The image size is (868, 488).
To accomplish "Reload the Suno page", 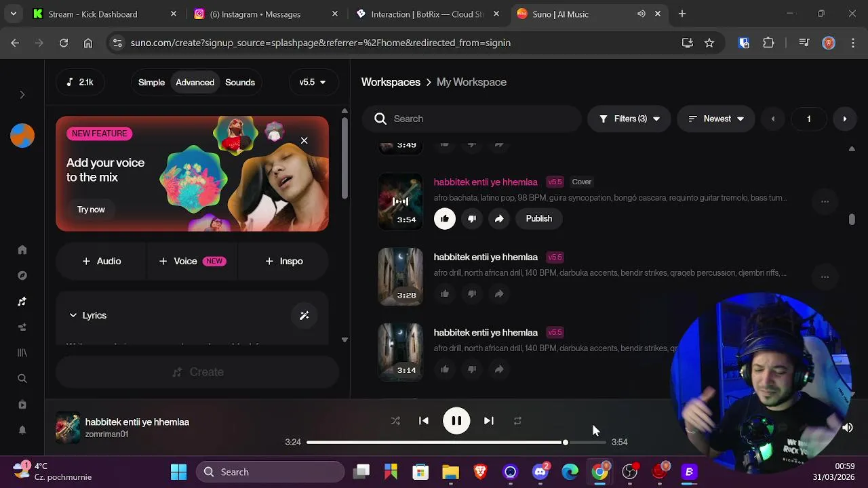I will click(x=64, y=43).
